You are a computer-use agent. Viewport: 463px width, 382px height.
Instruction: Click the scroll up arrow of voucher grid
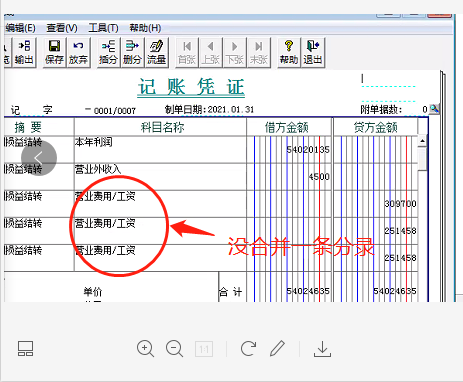point(422,141)
